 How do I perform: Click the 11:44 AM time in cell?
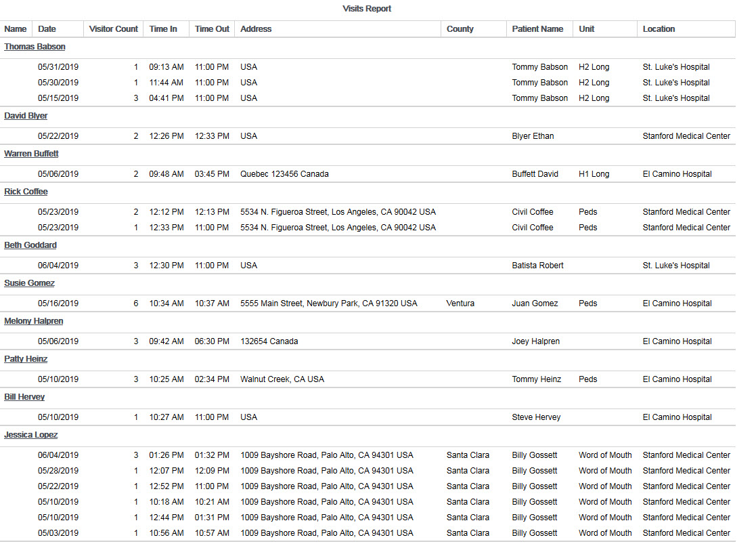click(x=166, y=83)
